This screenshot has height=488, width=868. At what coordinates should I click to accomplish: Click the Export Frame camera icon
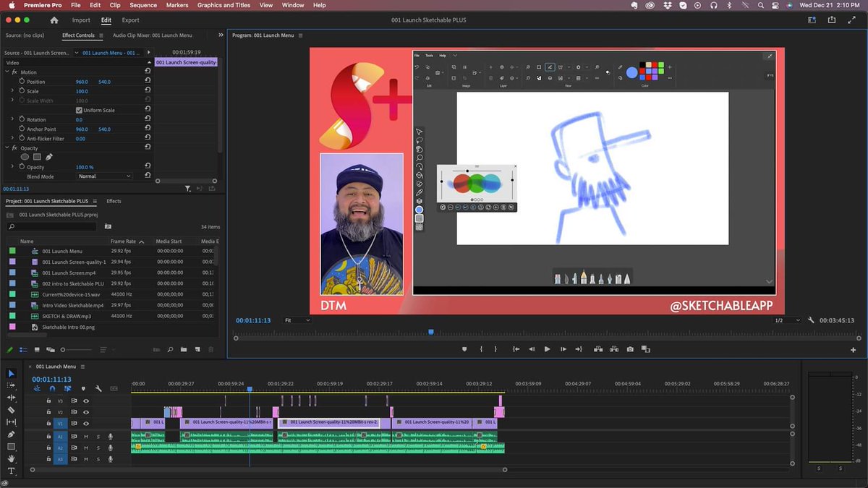click(x=630, y=348)
